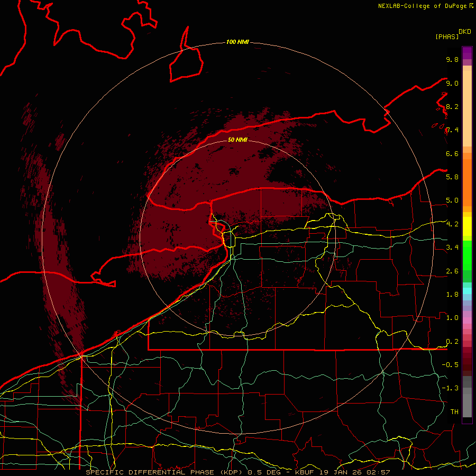Viewport: 476px width, 476px height.
Task: Click the 7.4 value on the scale
Action: click(452, 130)
